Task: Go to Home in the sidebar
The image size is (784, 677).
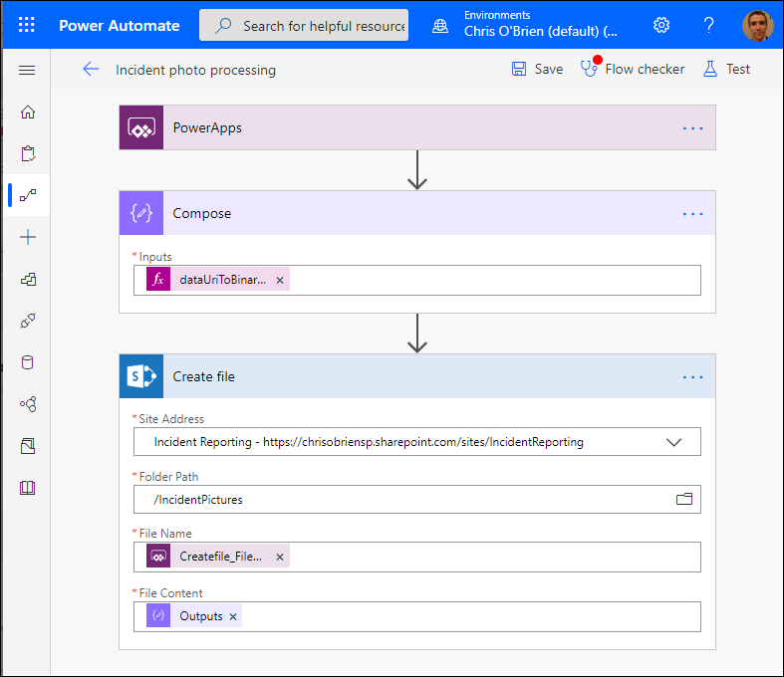Action: 28,113
